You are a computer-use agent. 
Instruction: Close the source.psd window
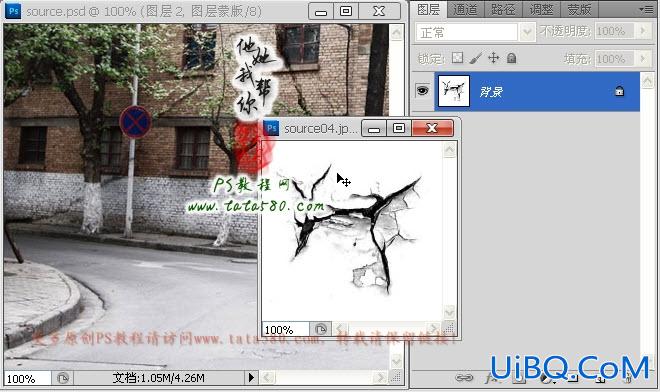[x=379, y=12]
